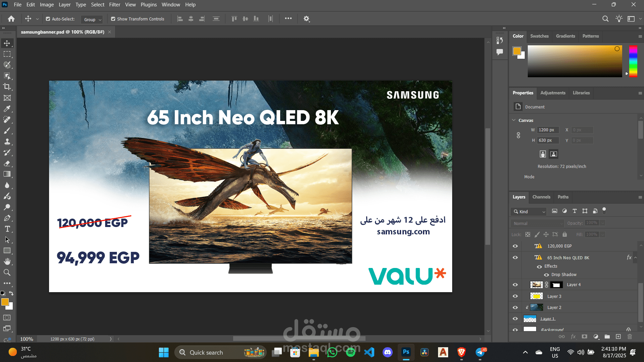Click the foreground color swatch in Color panel
Viewport: 644px width, 362px height.
tap(517, 51)
